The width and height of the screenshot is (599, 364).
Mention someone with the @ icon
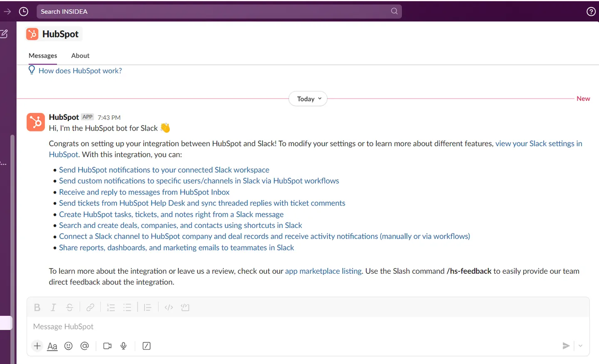(x=84, y=346)
